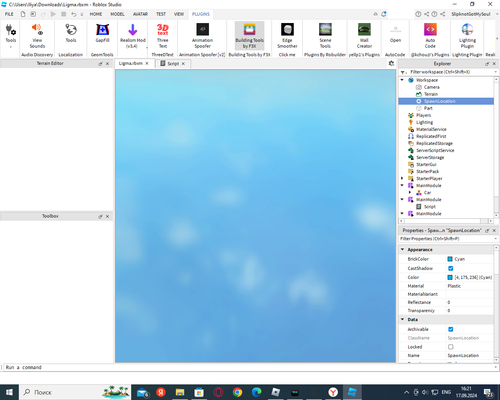
Task: Select Terrain in Explorer tree
Action: click(431, 94)
